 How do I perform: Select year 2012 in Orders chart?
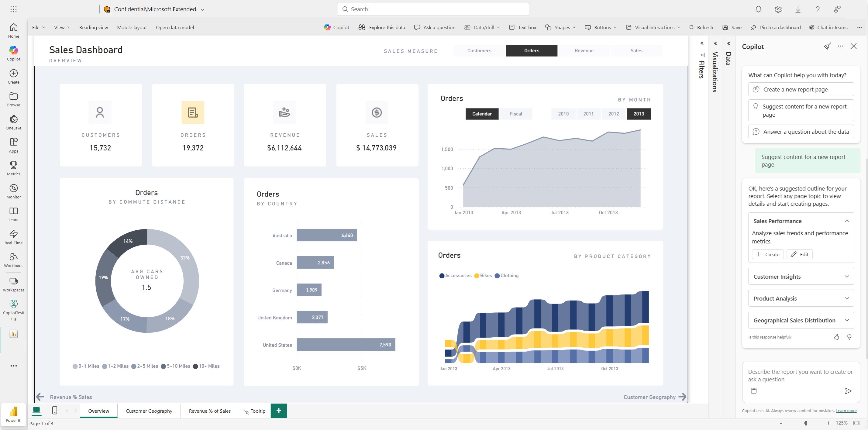(x=613, y=114)
